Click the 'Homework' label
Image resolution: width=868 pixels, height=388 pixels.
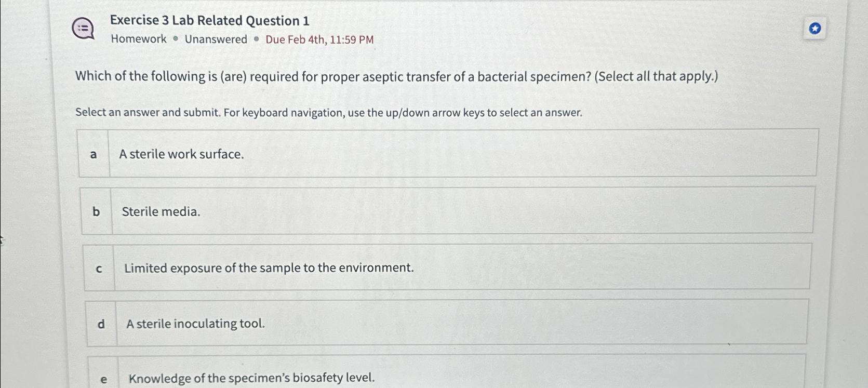pyautogui.click(x=139, y=39)
